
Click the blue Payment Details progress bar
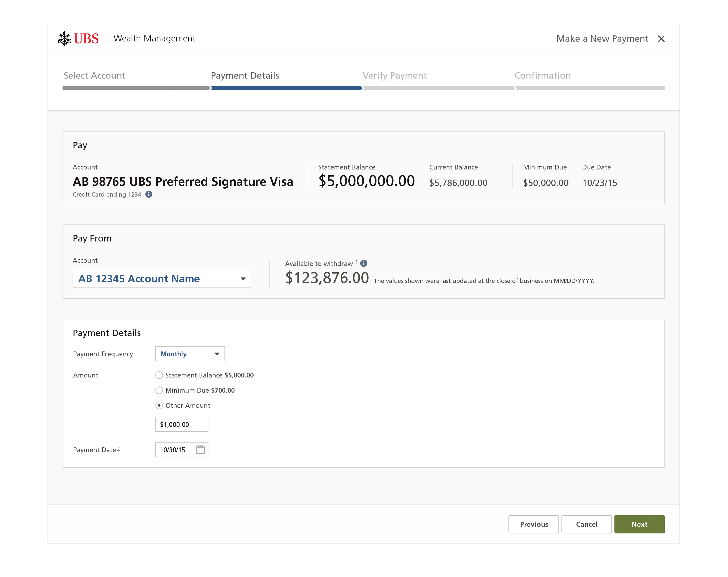pos(286,88)
